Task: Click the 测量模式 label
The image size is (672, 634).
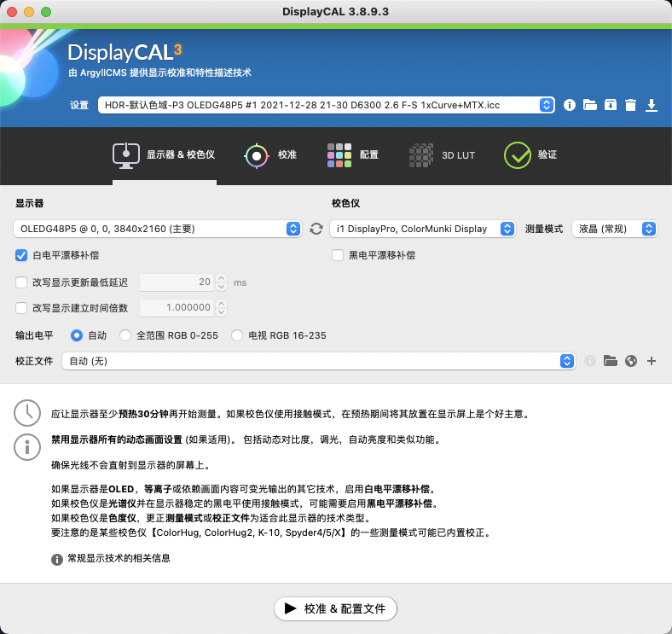Action: 544,229
